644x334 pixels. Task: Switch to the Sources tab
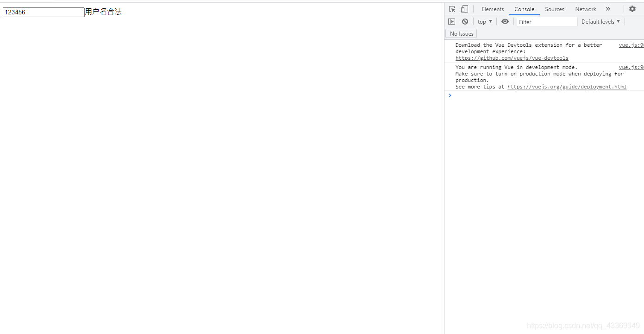555,9
